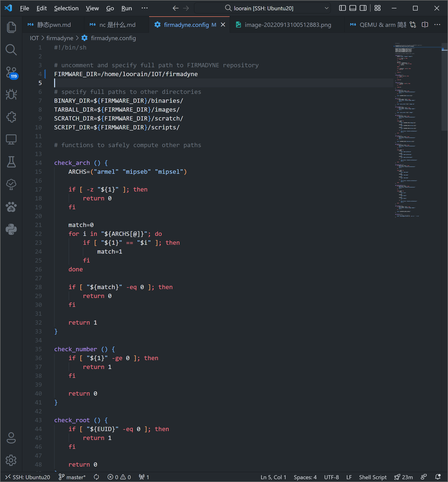448x482 pixels.
Task: Click firmadyne.config breadcrumb item
Action: (x=109, y=38)
